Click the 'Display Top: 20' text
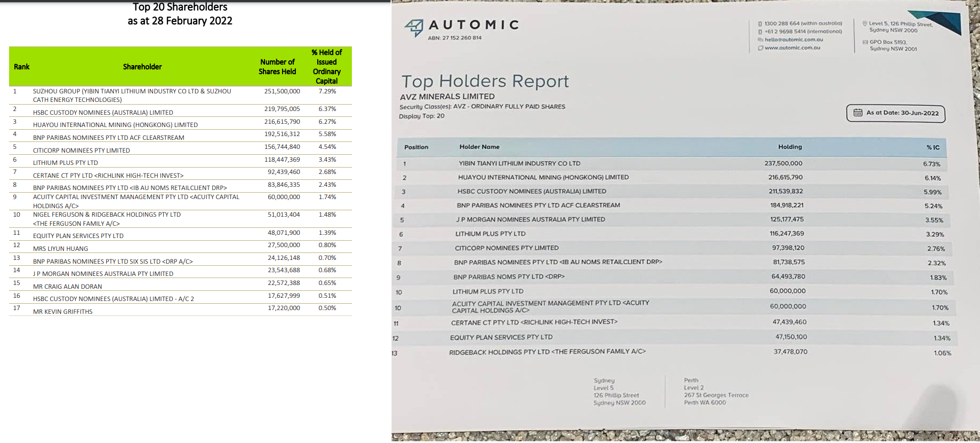Image resolution: width=980 pixels, height=443 pixels. point(422,116)
